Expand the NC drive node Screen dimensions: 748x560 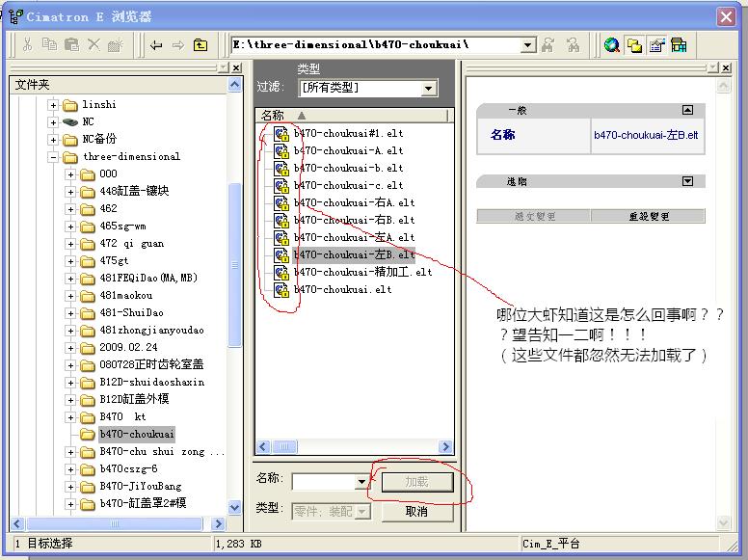(53, 122)
